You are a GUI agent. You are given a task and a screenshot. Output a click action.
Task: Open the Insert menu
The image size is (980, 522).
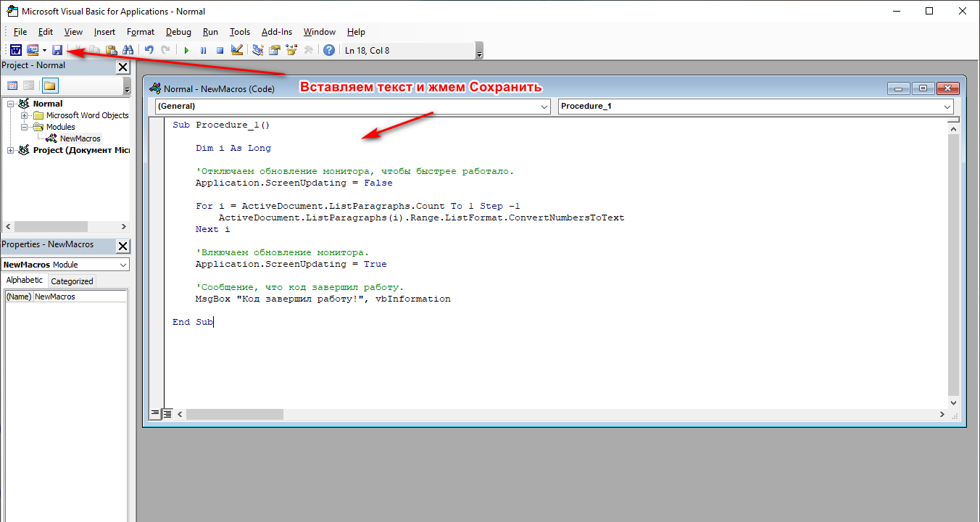tap(104, 32)
